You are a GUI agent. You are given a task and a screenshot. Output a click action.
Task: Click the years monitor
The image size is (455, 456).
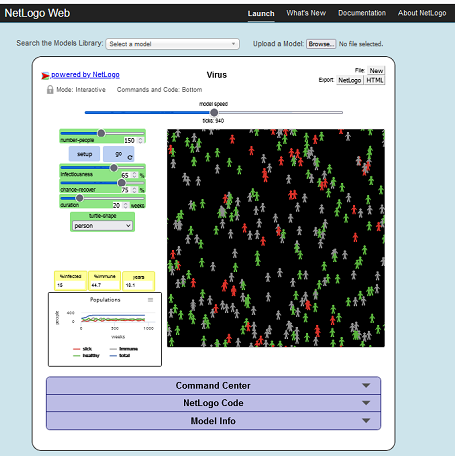pyautogui.click(x=139, y=281)
